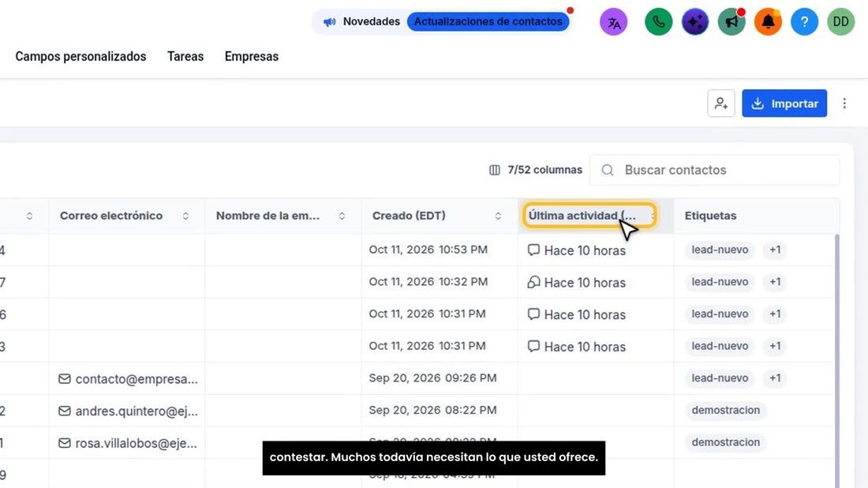Open the language translation icon

pos(613,22)
